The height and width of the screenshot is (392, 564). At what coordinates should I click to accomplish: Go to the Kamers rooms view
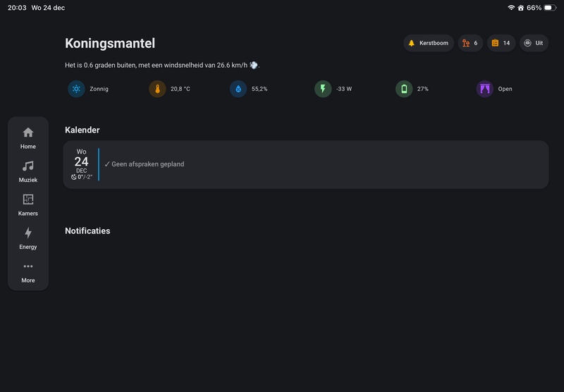coord(28,204)
